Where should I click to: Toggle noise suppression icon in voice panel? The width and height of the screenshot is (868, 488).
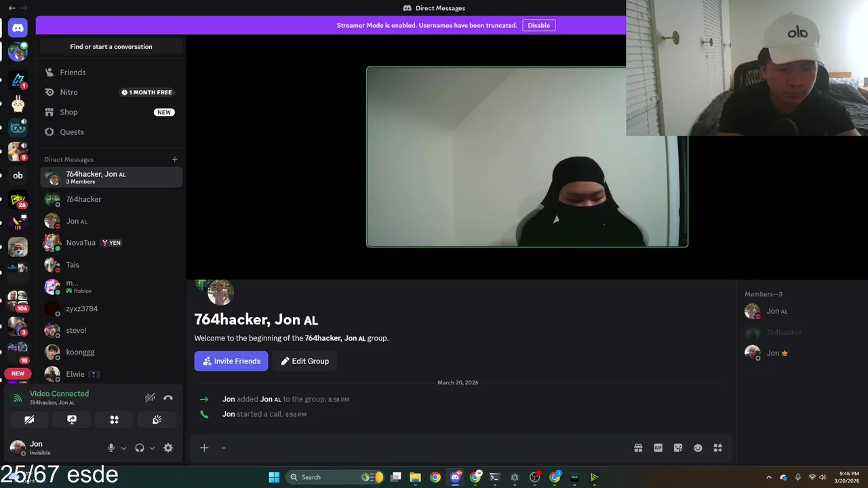tap(150, 398)
